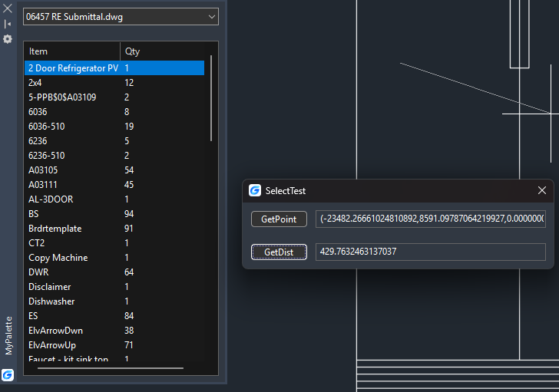Click the GstarCAD logo at palette bottom
The height and width of the screenshot is (392, 559).
8,375
